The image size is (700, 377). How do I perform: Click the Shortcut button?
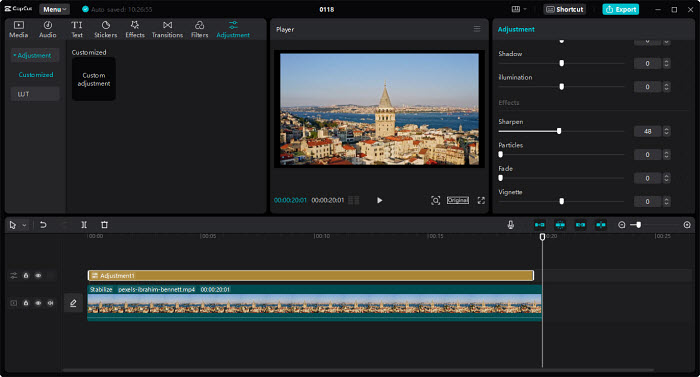pos(565,9)
